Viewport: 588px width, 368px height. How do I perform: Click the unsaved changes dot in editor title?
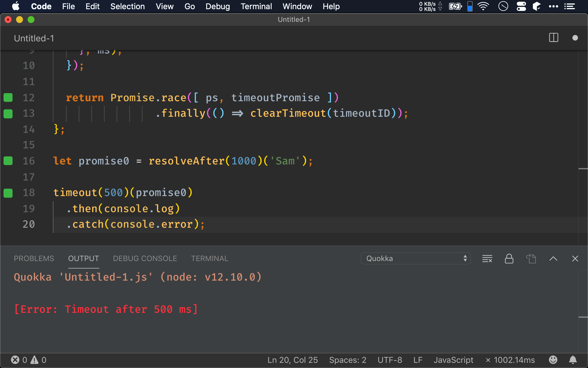pos(575,38)
